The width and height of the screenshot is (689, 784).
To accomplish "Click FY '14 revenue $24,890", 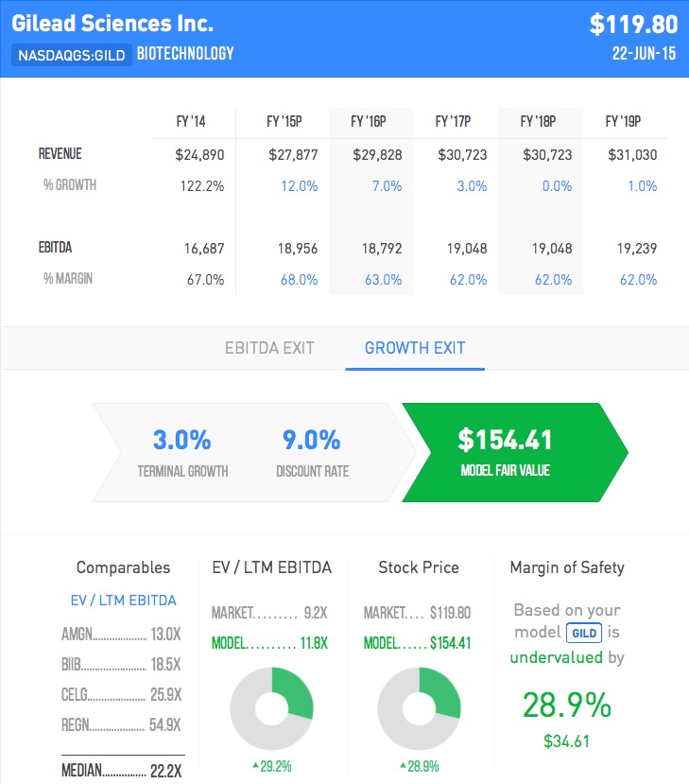I will click(x=199, y=155).
